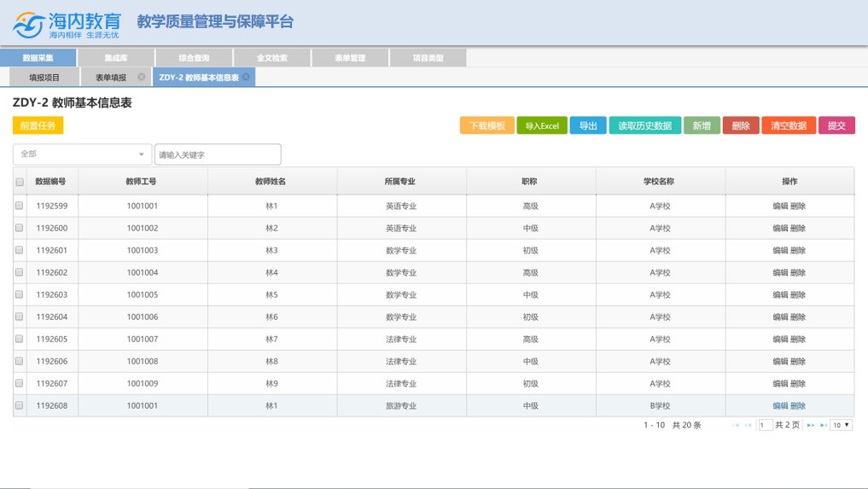Switch to the 综合查询 menu tab
The height and width of the screenshot is (489, 868).
(x=194, y=58)
